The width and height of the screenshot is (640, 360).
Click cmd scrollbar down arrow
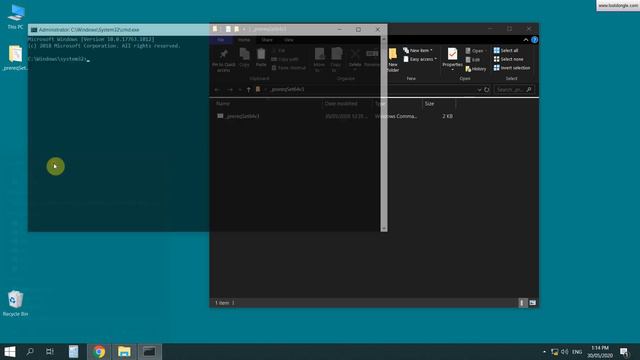[384, 229]
